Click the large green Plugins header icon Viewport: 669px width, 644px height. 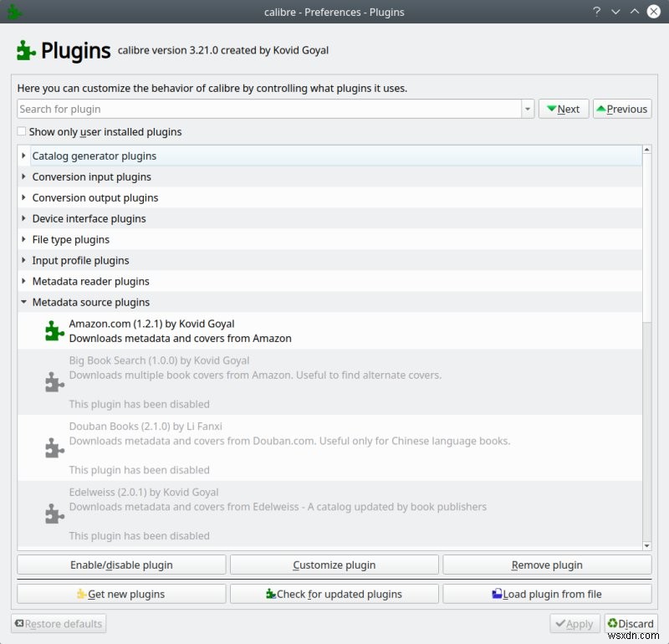tap(27, 51)
